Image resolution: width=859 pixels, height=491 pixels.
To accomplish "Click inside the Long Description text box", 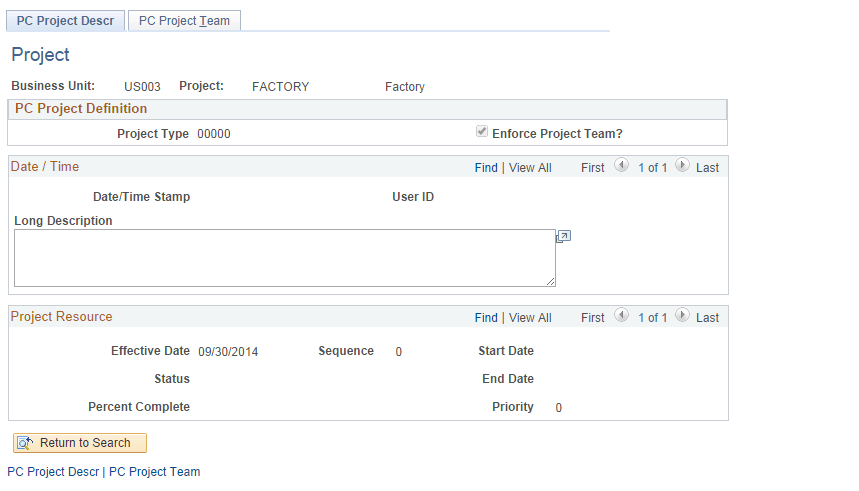I will tap(284, 258).
